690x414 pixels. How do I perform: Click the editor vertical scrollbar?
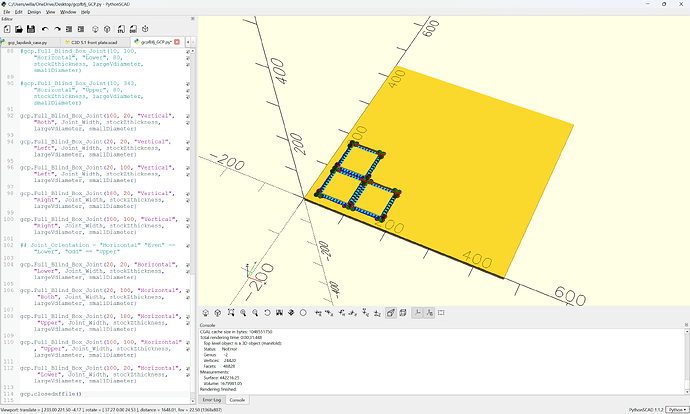[x=192, y=226]
